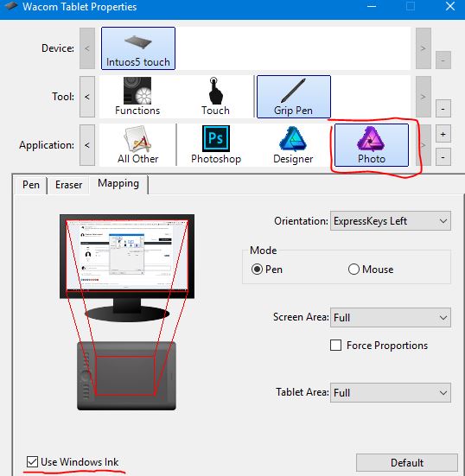Toggle the Use Windows Ink checkbox
The width and height of the screenshot is (465, 476).
[32, 461]
